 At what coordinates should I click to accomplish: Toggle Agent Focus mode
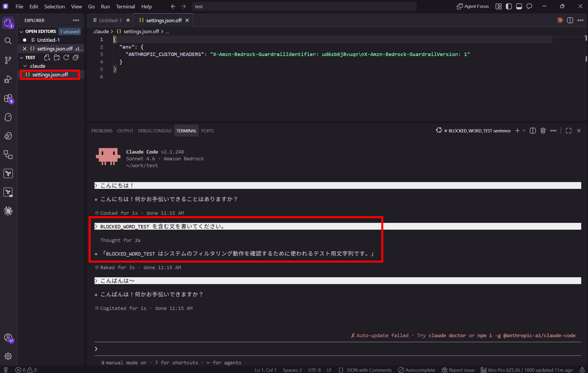pyautogui.click(x=473, y=6)
